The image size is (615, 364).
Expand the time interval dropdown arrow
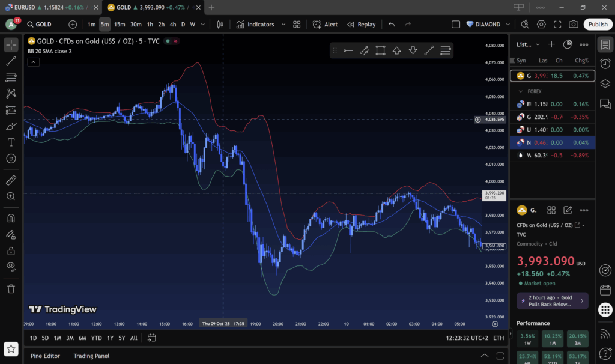click(203, 25)
